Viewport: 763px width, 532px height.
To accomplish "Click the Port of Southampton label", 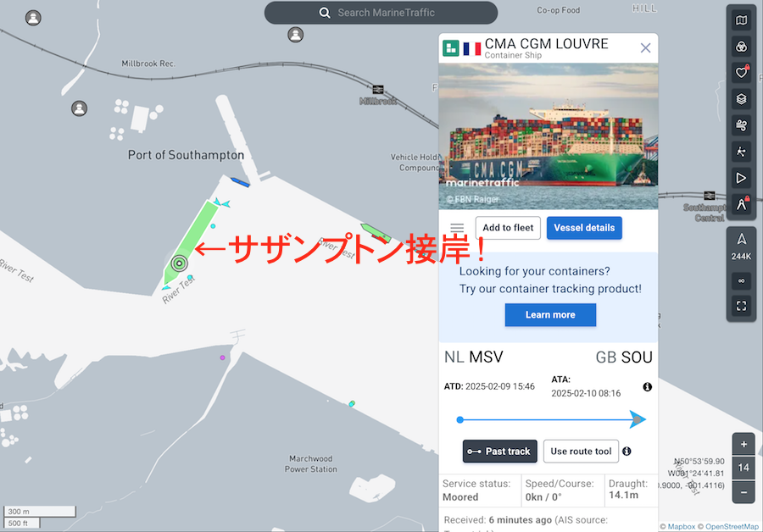I will 186,155.
